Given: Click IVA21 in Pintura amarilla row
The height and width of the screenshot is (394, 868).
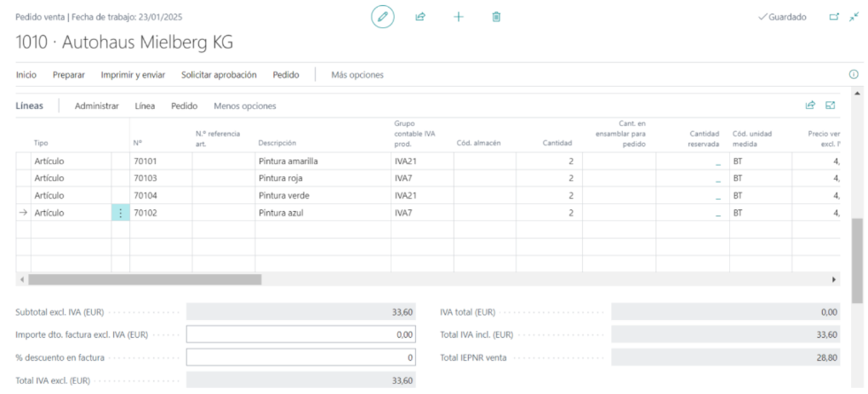Looking at the screenshot, I should 404,162.
